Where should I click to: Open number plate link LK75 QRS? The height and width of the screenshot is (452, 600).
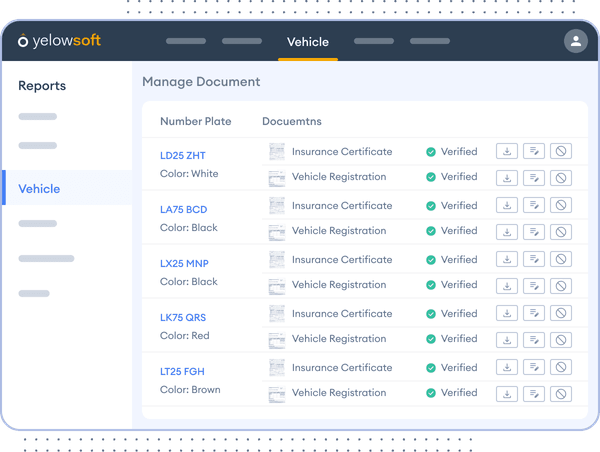[184, 318]
